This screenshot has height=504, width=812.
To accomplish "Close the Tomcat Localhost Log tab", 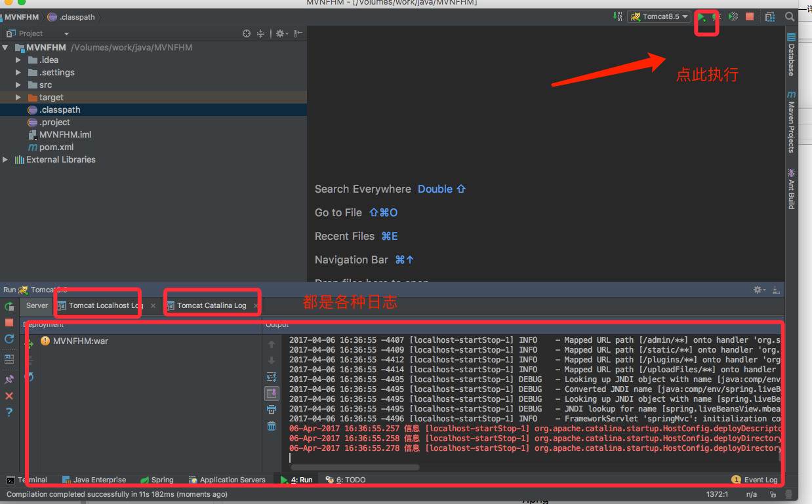I will [153, 306].
